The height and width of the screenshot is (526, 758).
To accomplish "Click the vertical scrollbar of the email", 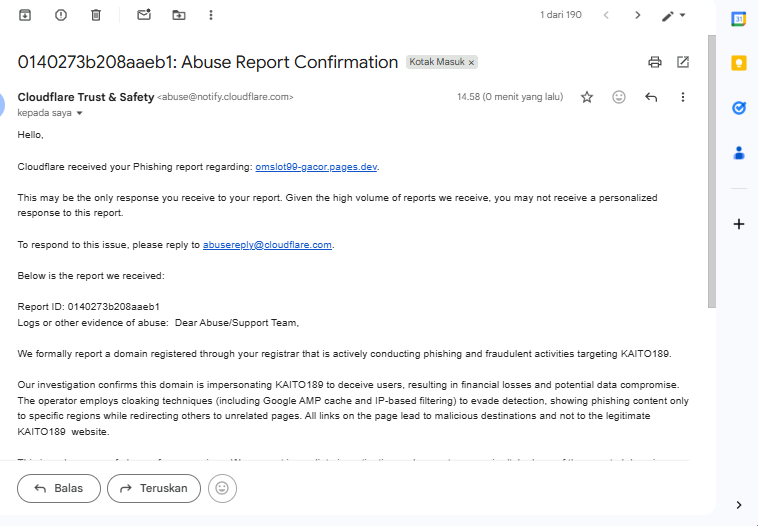I will click(x=712, y=171).
